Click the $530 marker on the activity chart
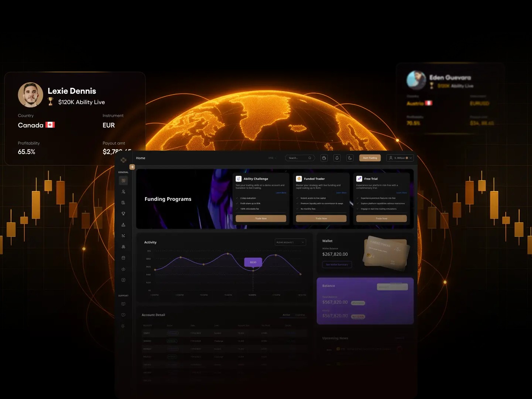This screenshot has width=532, height=399. click(x=253, y=262)
